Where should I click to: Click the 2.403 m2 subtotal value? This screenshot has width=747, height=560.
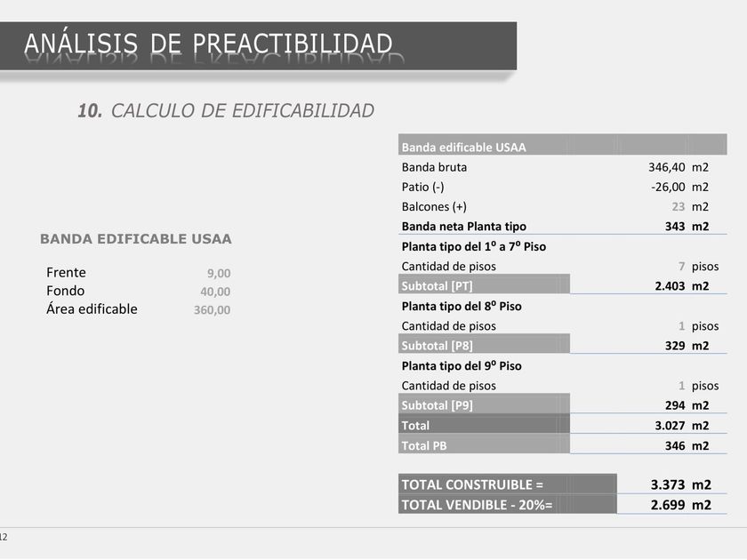click(682, 285)
